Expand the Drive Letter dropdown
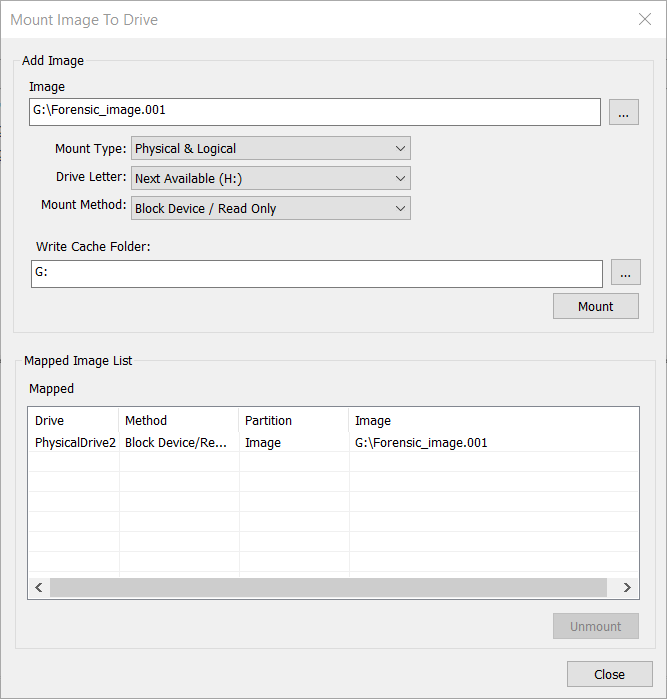667x699 pixels. (271, 179)
